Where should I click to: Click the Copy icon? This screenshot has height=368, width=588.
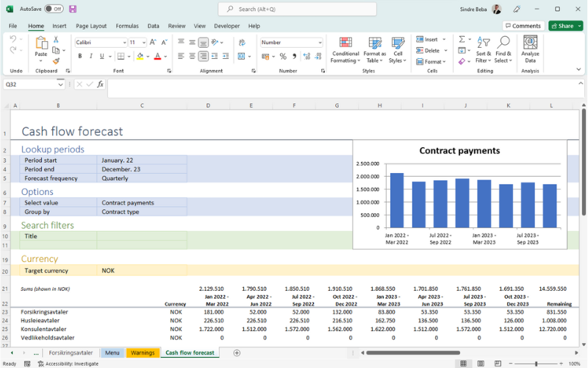pyautogui.click(x=56, y=50)
